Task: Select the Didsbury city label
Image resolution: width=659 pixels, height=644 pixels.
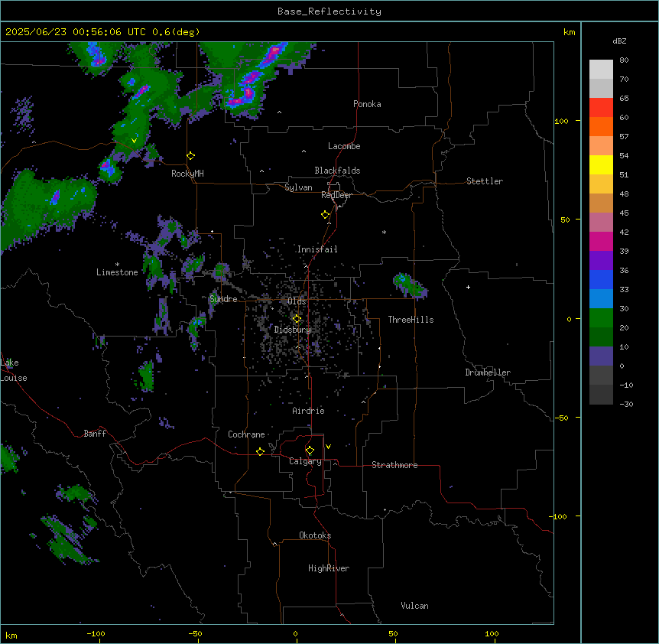Action: click(293, 330)
